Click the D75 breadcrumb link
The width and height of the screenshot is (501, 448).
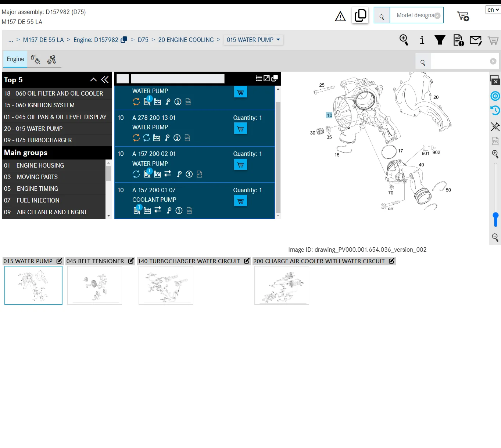143,40
